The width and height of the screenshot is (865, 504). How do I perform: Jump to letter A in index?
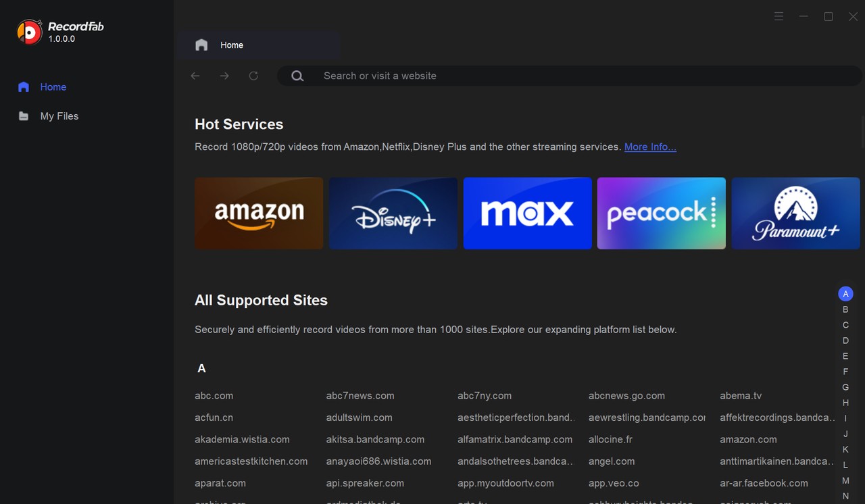845,294
